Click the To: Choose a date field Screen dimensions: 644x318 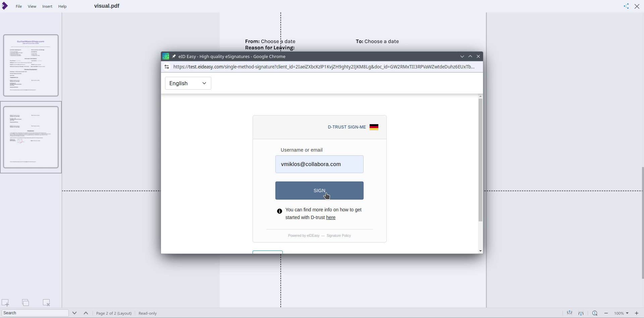377,41
